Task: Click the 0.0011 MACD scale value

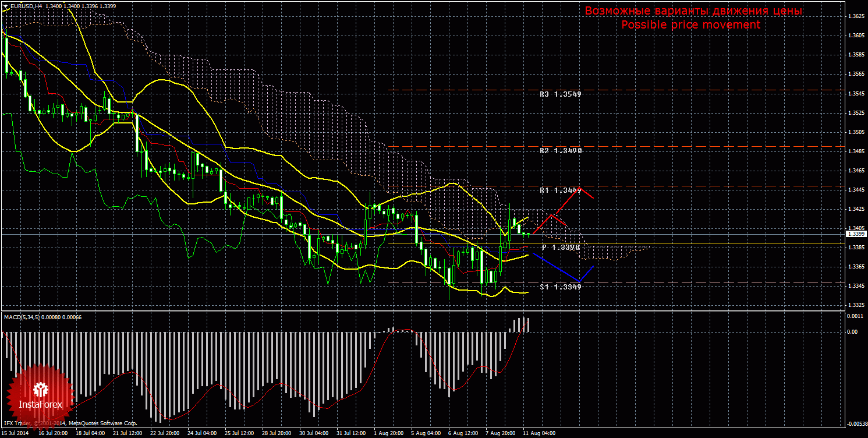Action: [855, 316]
